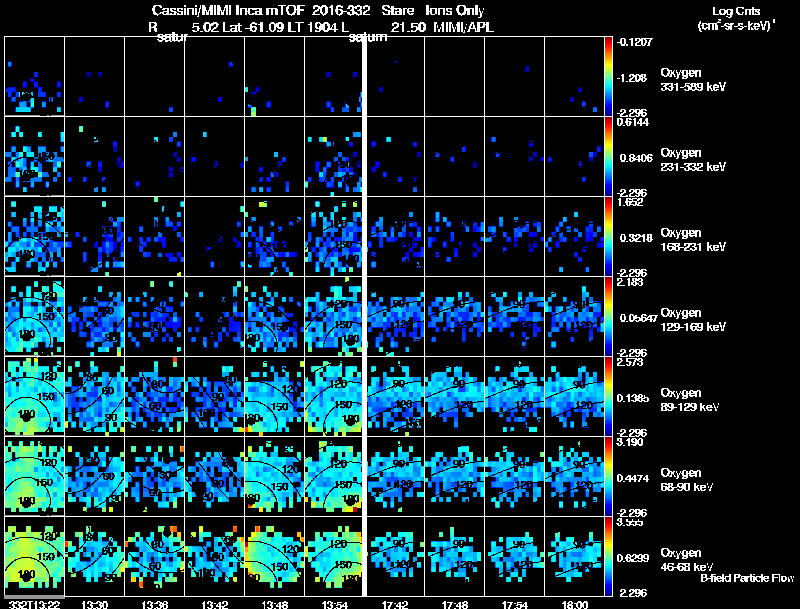Select the 13:48 time label on the axis
The image size is (800, 609).
pyautogui.click(x=274, y=604)
